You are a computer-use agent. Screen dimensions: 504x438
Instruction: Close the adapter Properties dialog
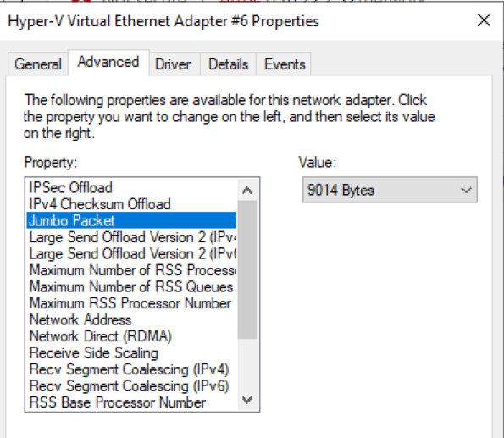click(x=484, y=20)
